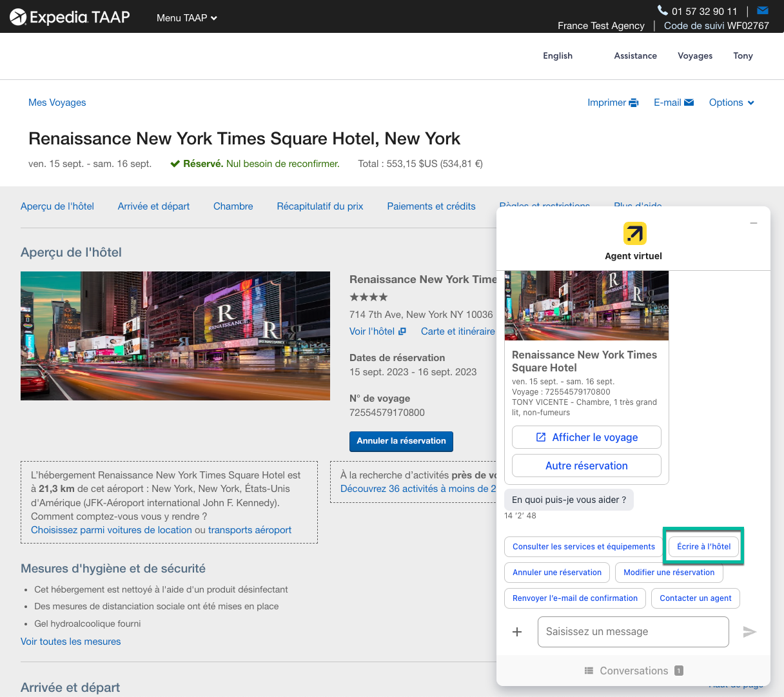Minimize the virtual agent chat panel
784x697 pixels.
click(754, 223)
